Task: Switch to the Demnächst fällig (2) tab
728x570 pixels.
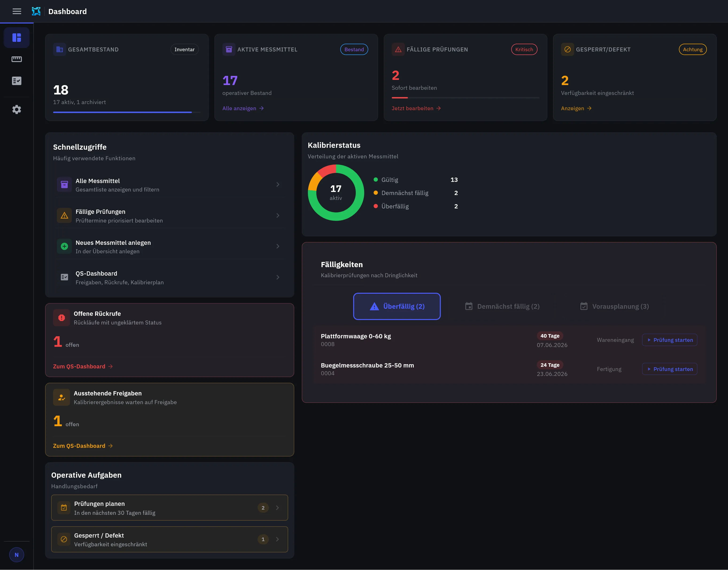Action: point(502,306)
